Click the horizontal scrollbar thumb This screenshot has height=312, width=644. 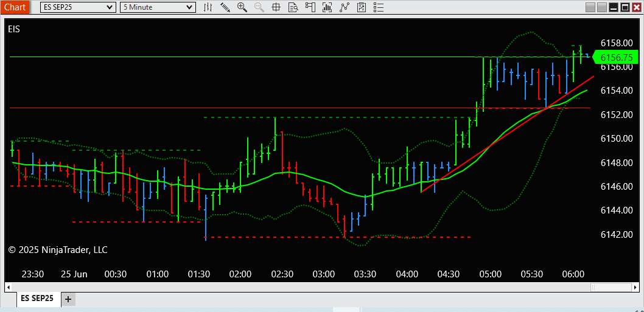coord(611,286)
